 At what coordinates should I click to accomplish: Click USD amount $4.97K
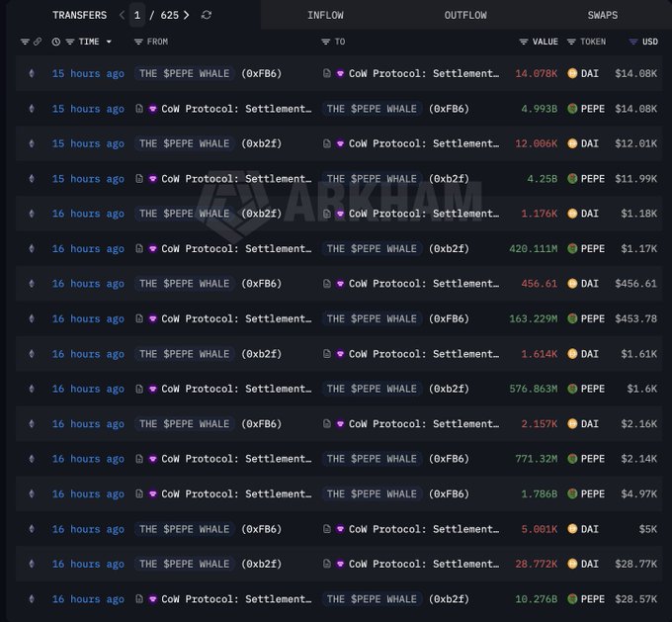point(639,493)
